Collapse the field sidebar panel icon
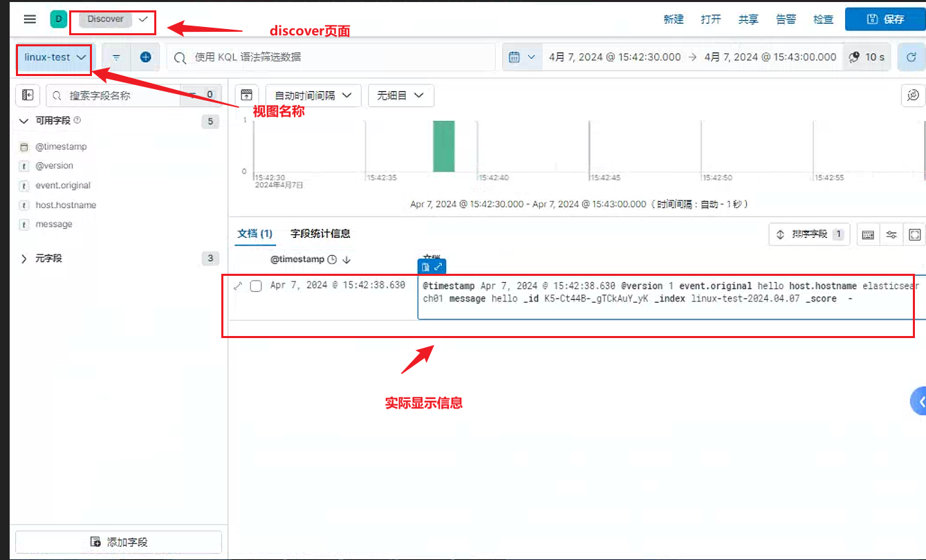926x560 pixels. point(28,95)
